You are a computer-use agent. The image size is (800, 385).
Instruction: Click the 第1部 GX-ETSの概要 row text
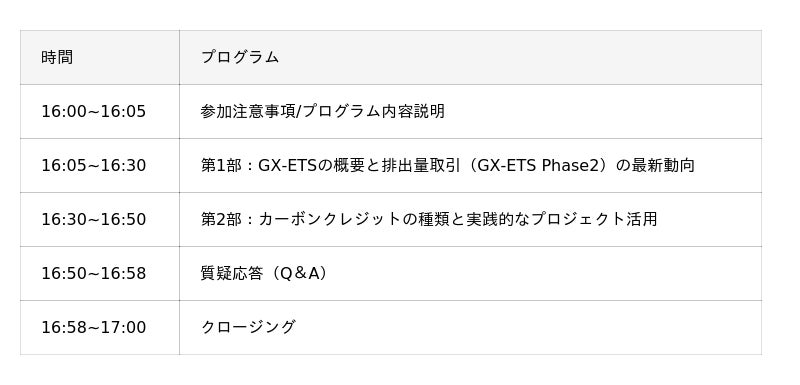coord(447,165)
